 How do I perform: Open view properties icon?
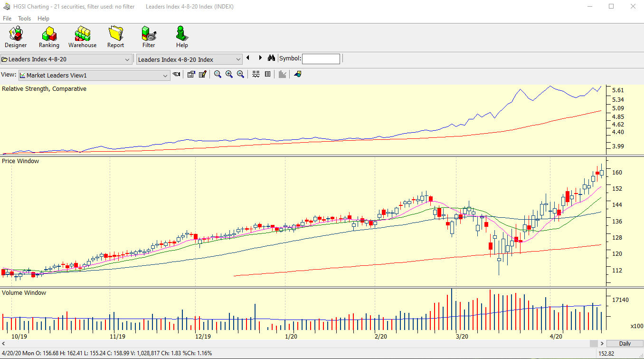pos(191,74)
